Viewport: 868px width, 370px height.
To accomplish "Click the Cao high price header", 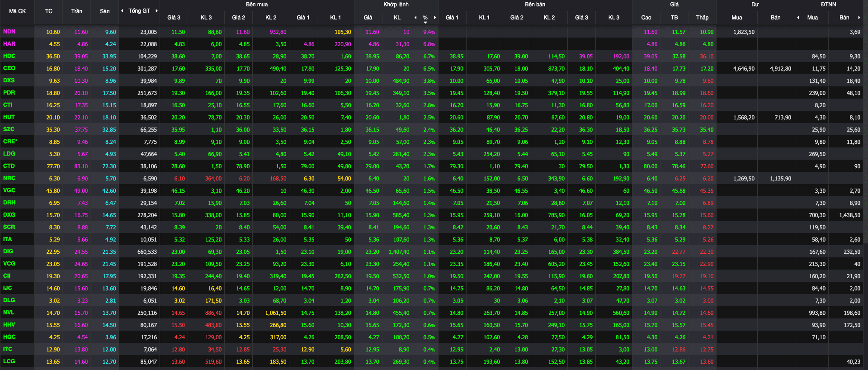I will point(646,18).
